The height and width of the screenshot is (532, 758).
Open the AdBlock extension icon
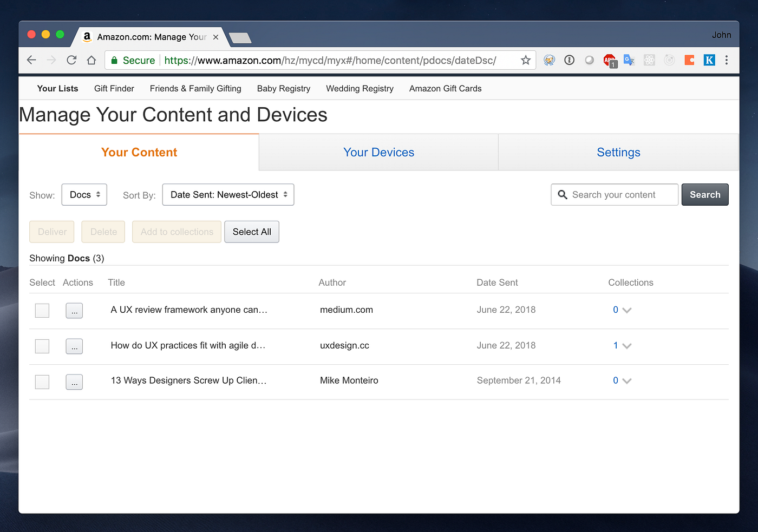click(x=609, y=60)
